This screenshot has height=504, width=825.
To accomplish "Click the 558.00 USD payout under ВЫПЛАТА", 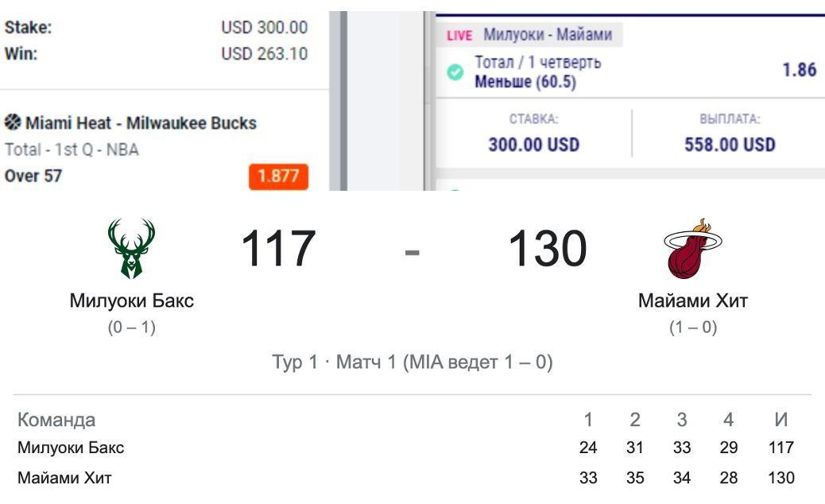I will point(730,145).
